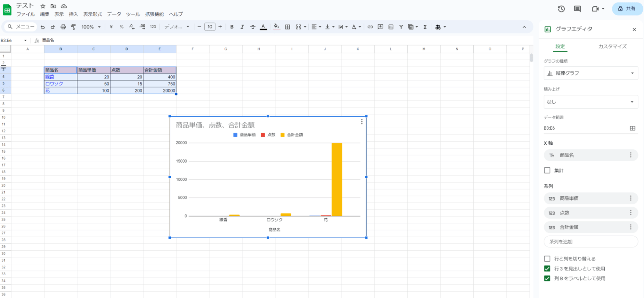Open the 挿入 menu
The height and width of the screenshot is (298, 644).
click(x=73, y=14)
